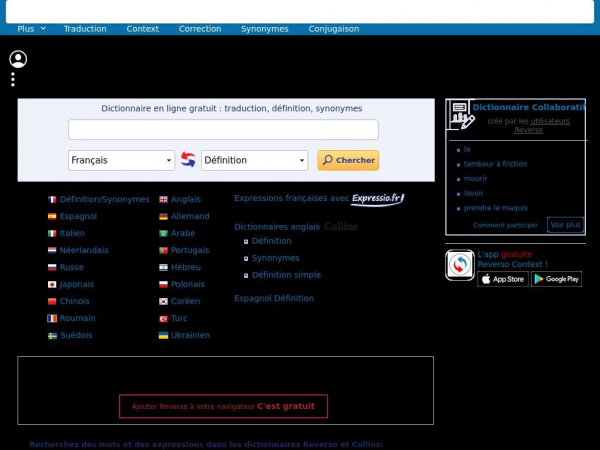Click Ajouter Reverso à votre navigateur banner
Image resolution: width=600 pixels, height=450 pixels.
pyautogui.click(x=223, y=406)
